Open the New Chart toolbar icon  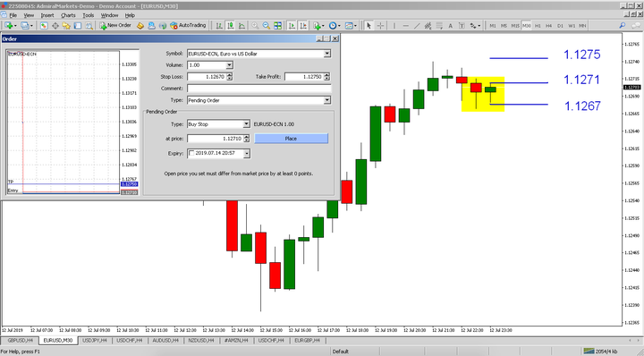coord(10,25)
